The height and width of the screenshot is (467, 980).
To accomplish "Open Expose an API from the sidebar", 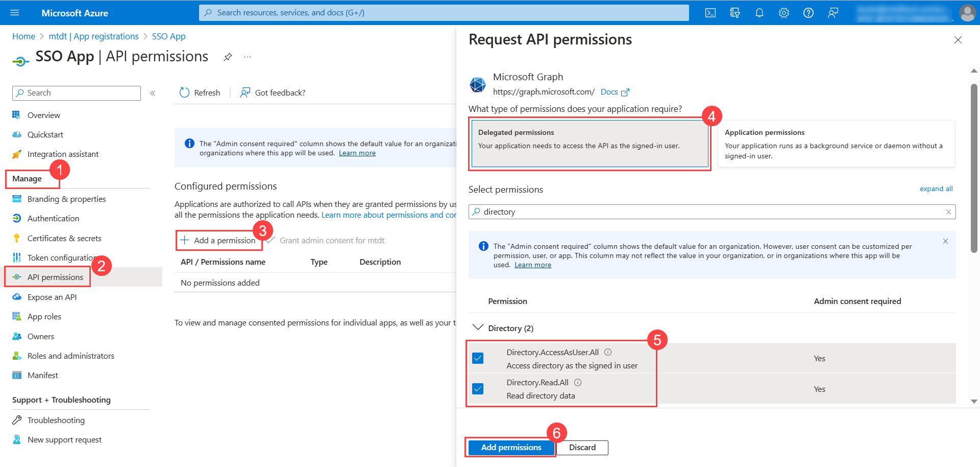I will click(52, 297).
